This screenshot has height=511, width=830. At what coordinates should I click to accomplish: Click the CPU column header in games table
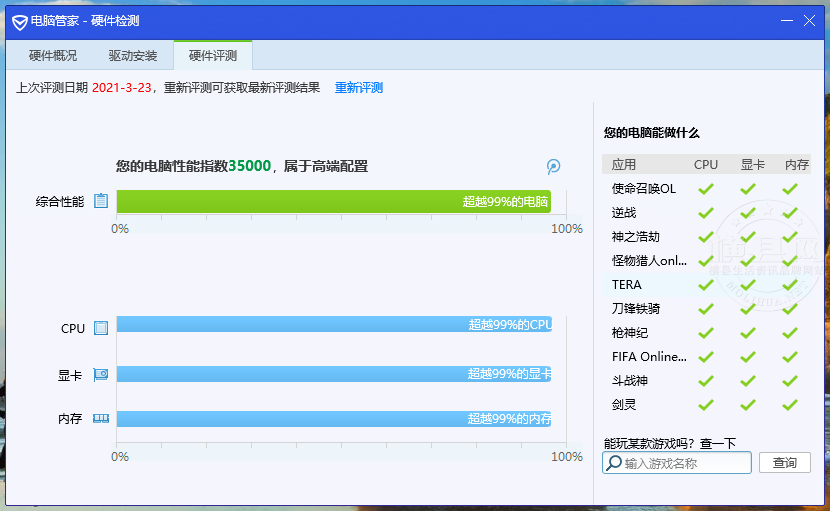(706, 165)
